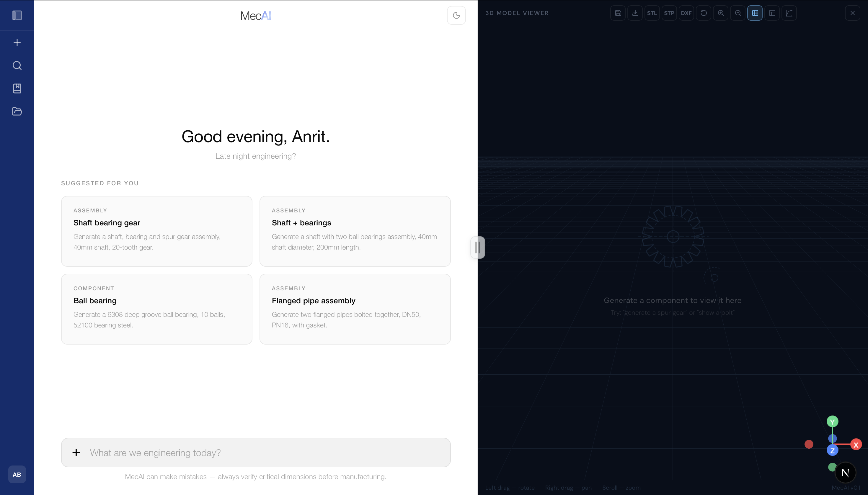Screen dimensions: 868x495
Task: Open the curve chart tool
Action: (x=789, y=13)
